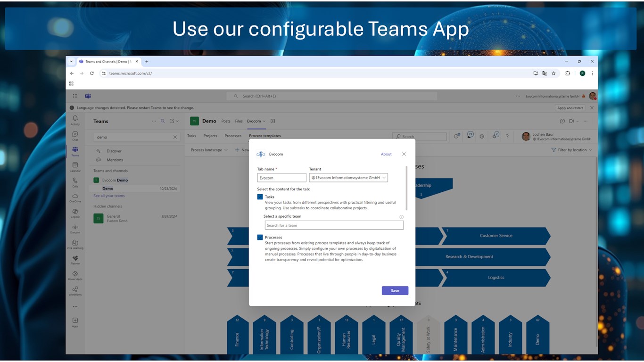Open Workflows in the Teams sidebar
644x362 pixels.
pyautogui.click(x=75, y=291)
